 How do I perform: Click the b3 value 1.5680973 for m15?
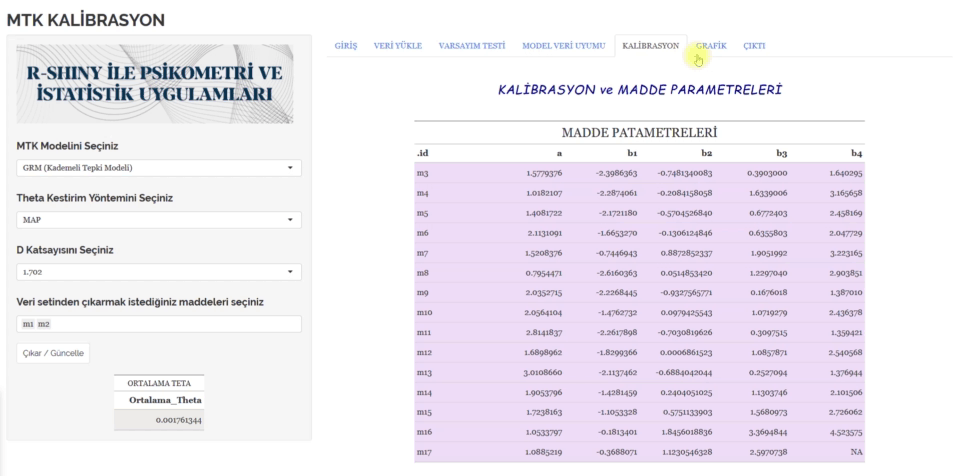(767, 412)
